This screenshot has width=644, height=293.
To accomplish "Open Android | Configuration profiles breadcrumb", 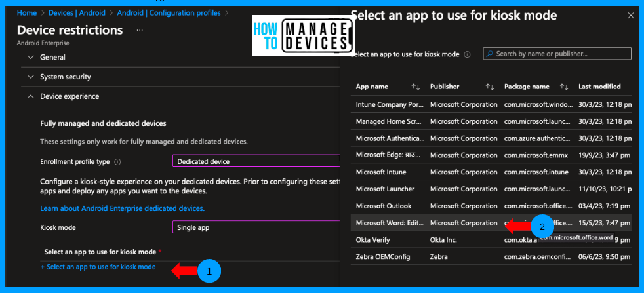I will click(x=169, y=12).
